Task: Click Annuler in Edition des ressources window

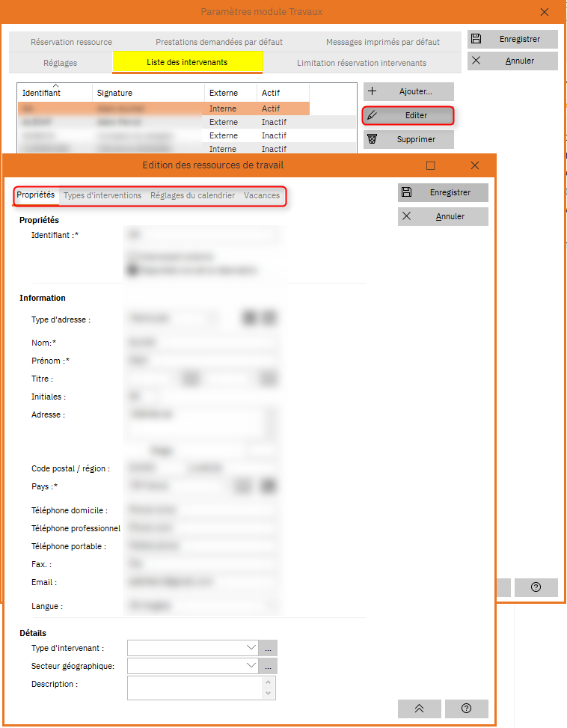Action: [443, 216]
